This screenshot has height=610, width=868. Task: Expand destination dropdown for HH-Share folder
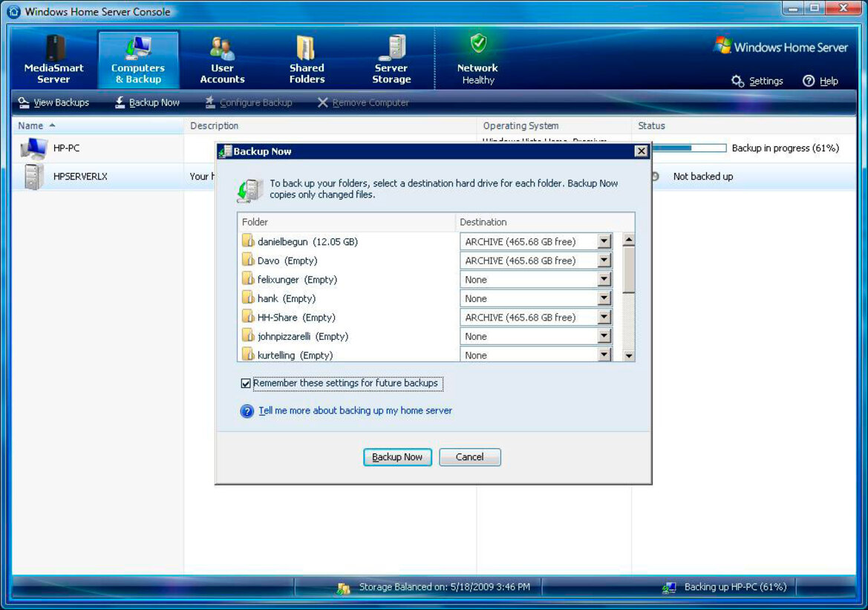[604, 317]
